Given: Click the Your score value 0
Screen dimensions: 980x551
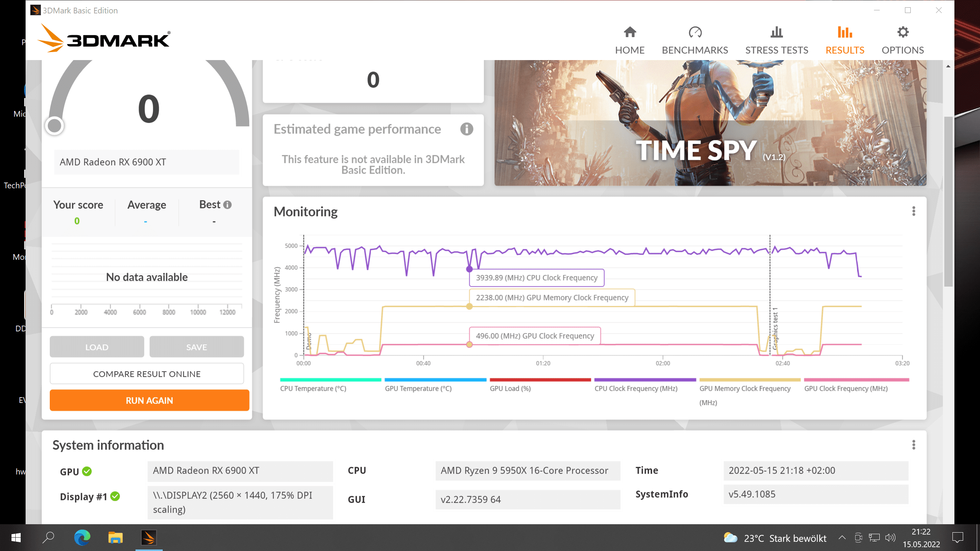Looking at the screenshot, I should (x=77, y=221).
